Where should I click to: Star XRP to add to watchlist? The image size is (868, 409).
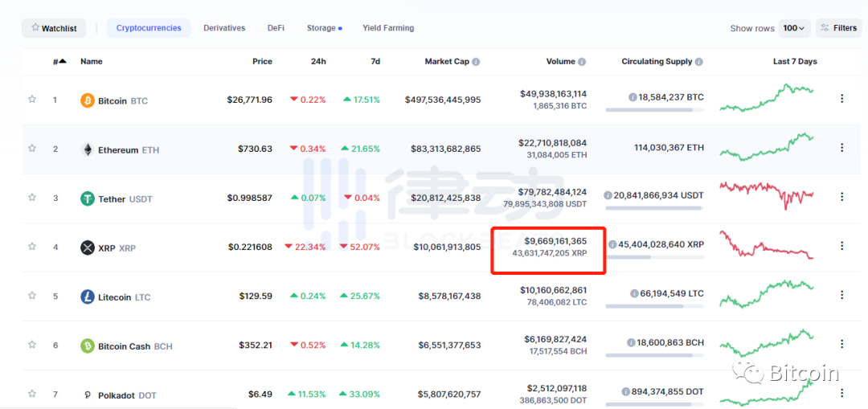coord(32,246)
